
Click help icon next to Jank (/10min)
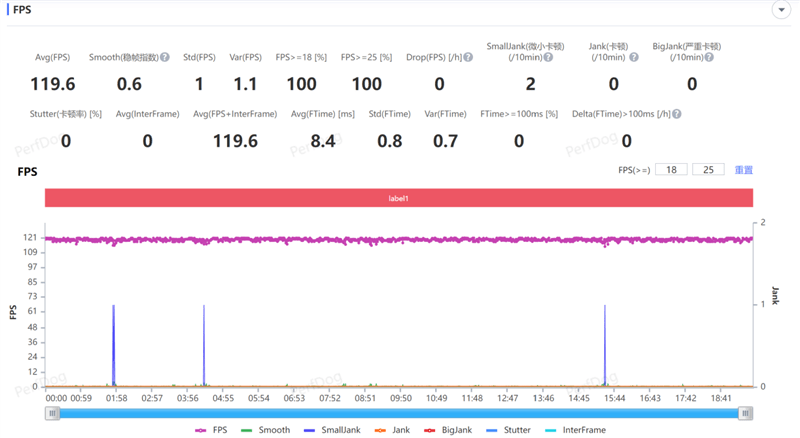[634, 57]
